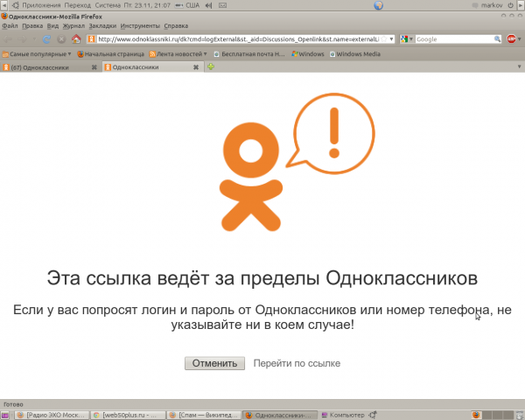This screenshot has height=420, width=525.
Task: Switch to the (67) Одноклассники tab
Action: tap(45, 67)
